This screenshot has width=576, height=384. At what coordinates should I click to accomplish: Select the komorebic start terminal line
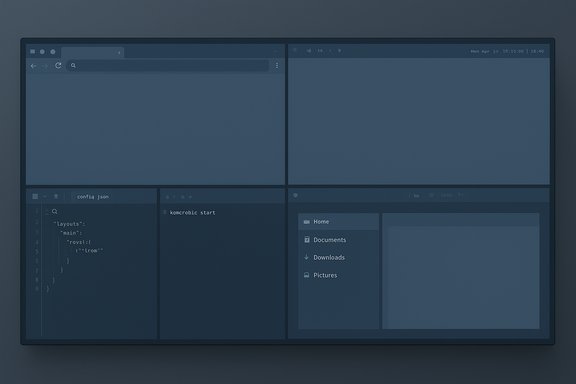(192, 213)
